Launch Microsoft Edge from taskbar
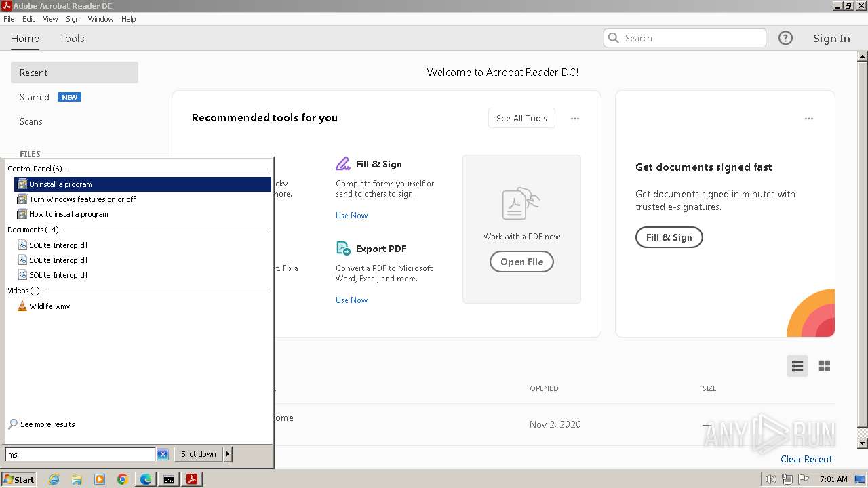This screenshot has height=488, width=868. click(x=146, y=479)
